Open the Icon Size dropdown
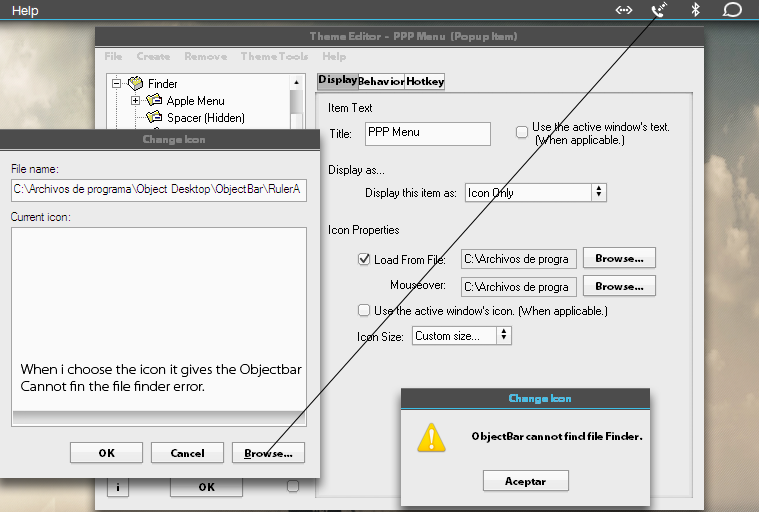 (462, 335)
